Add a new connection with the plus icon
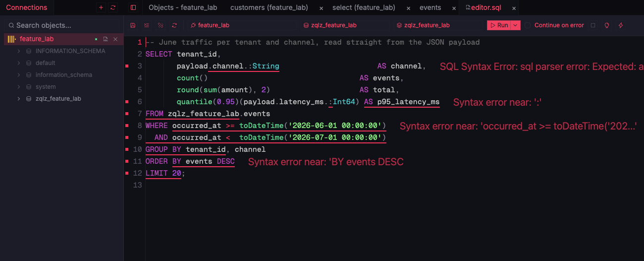This screenshot has width=644, height=261. (101, 7)
